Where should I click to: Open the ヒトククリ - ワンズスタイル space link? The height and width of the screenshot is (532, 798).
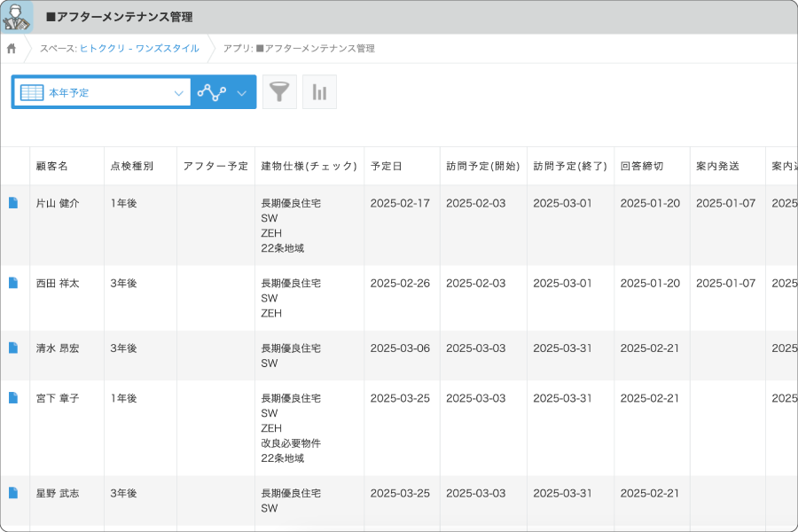(x=139, y=49)
